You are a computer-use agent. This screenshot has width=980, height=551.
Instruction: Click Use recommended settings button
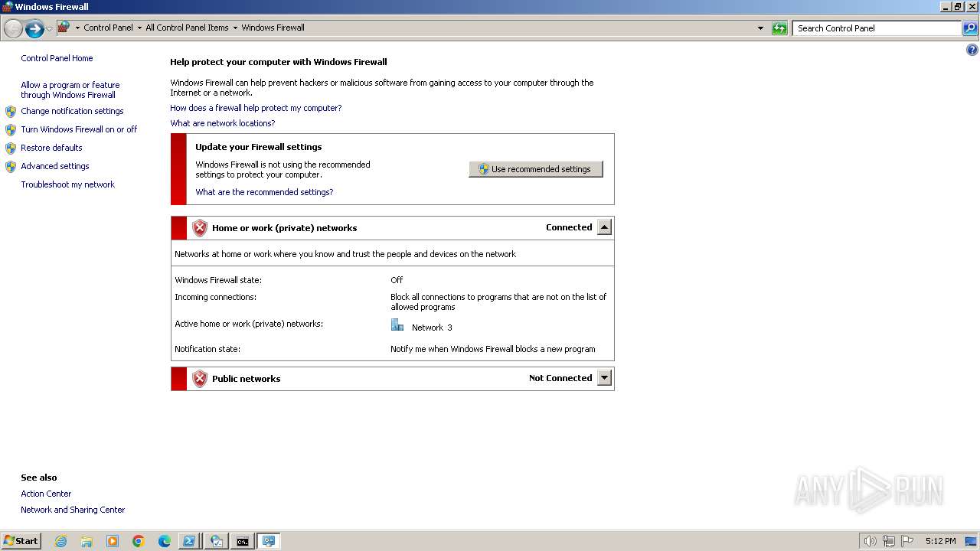536,169
